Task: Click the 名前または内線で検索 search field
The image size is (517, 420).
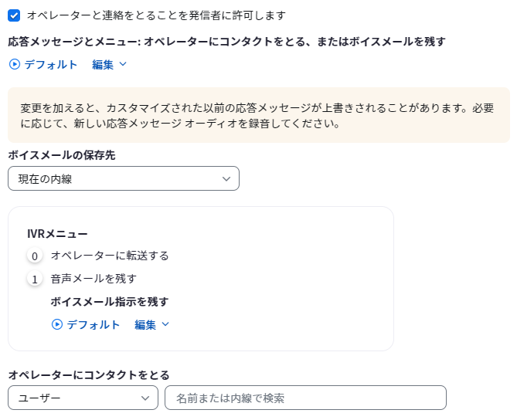Action: point(306,398)
